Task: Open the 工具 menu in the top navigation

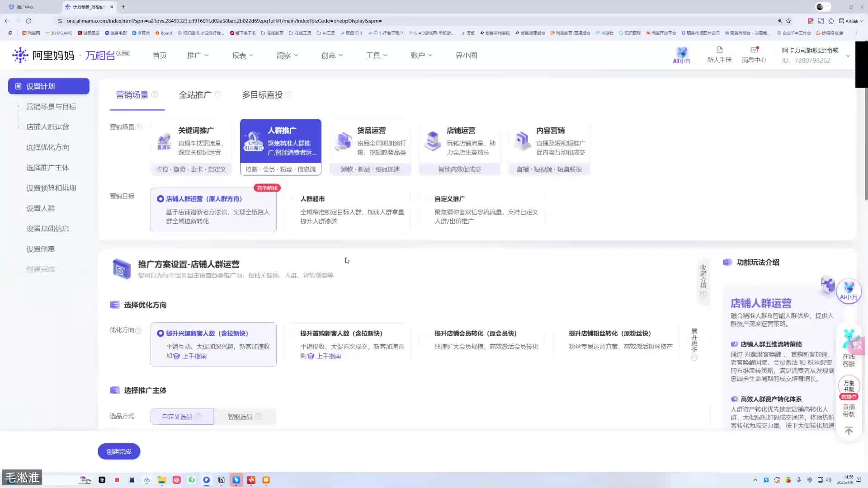Action: [377, 55]
